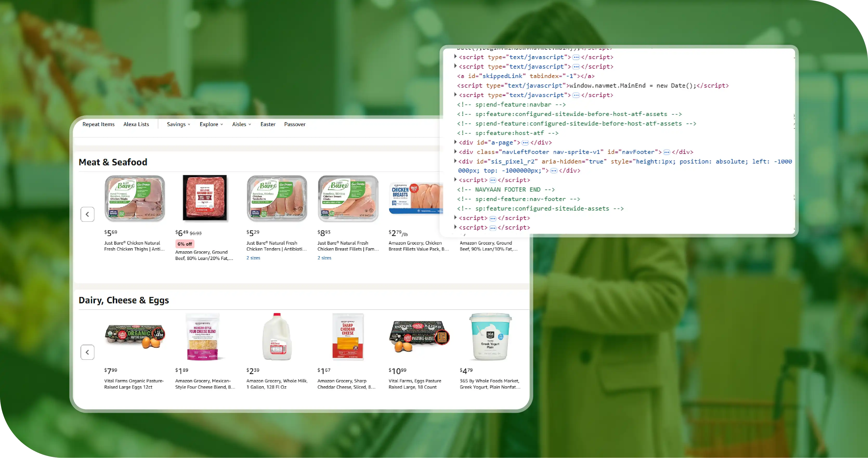The height and width of the screenshot is (458, 868).
Task: Open Repeat Items in grocery navigation
Action: pos(98,124)
